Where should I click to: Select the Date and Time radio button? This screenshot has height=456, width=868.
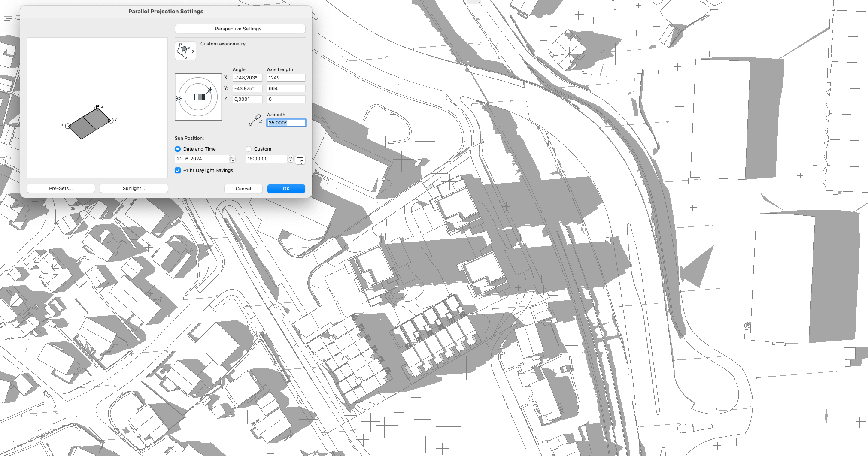click(178, 149)
